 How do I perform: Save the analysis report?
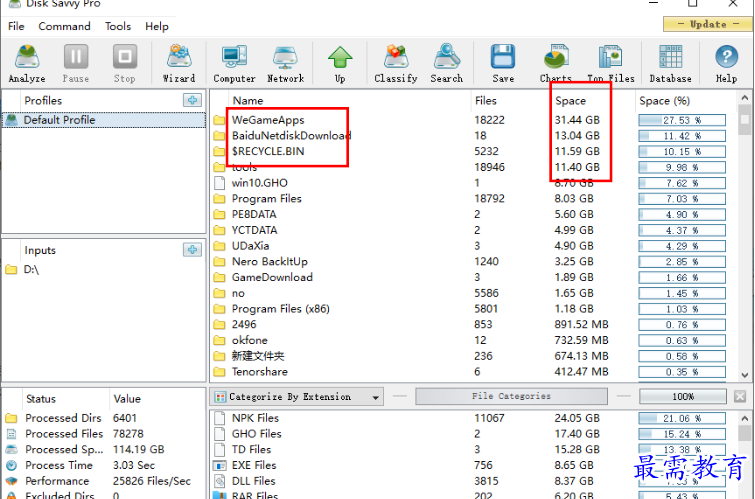[503, 64]
